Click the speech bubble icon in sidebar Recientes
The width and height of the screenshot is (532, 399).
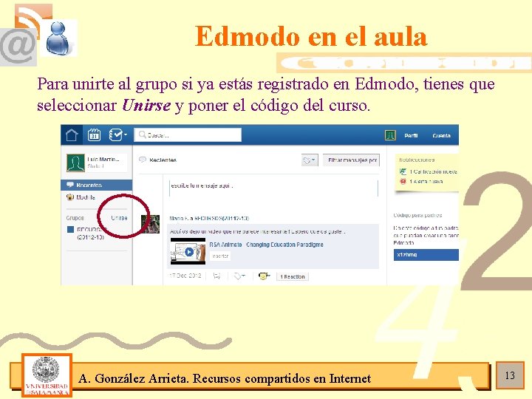pyautogui.click(x=70, y=185)
